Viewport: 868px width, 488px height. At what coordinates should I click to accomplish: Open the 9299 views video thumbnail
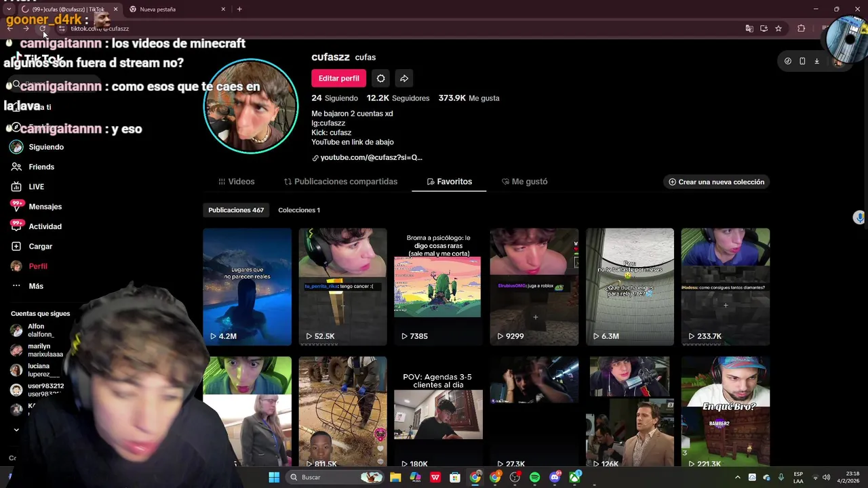click(x=534, y=287)
